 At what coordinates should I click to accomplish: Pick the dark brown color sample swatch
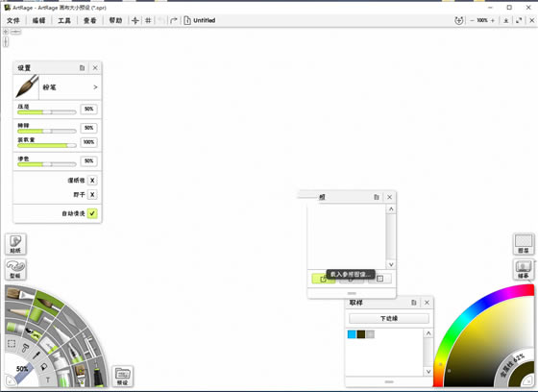[x=361, y=334]
